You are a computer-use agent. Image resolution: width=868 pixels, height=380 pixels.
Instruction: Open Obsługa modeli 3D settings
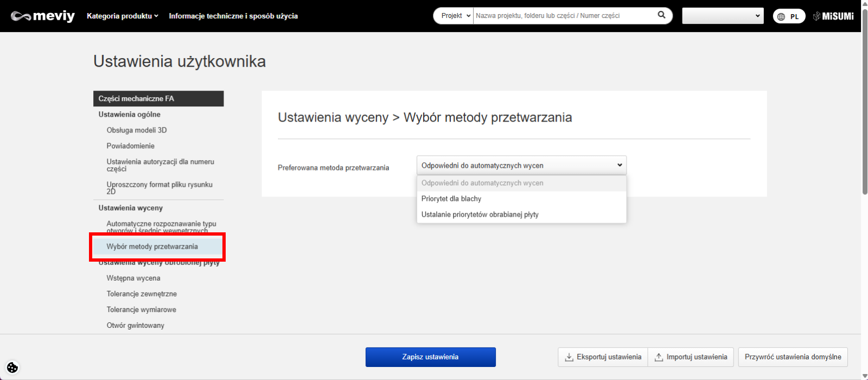(137, 130)
